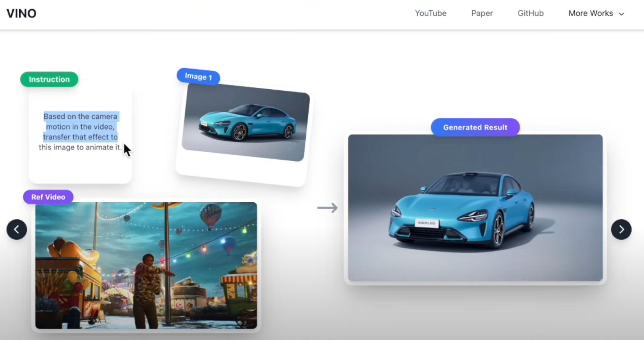The width and height of the screenshot is (644, 340).
Task: Play the carnival reference video
Action: (146, 265)
